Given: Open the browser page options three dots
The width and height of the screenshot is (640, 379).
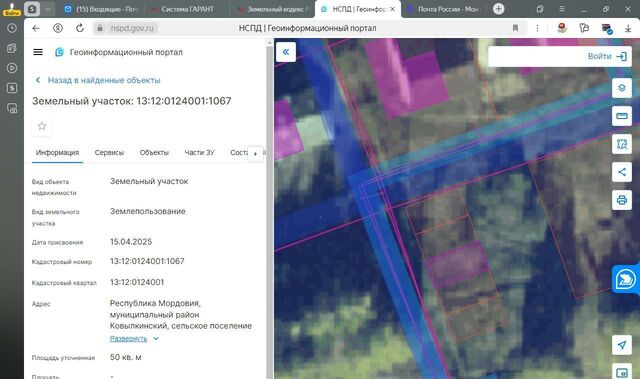Looking at the screenshot, I should click(x=537, y=28).
